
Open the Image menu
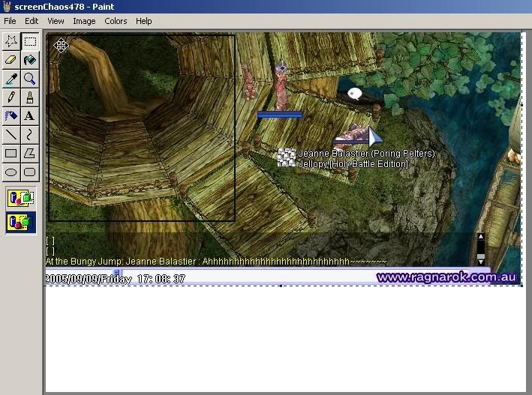84,21
